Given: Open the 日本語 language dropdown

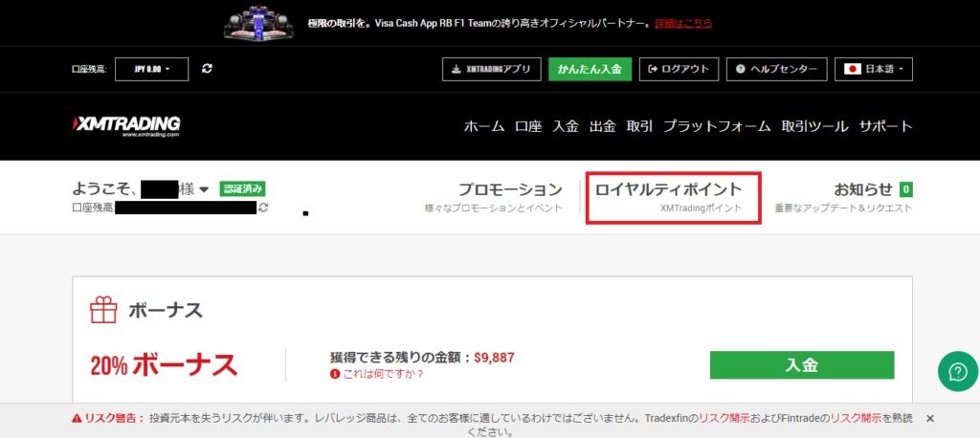Looking at the screenshot, I should click(x=875, y=69).
